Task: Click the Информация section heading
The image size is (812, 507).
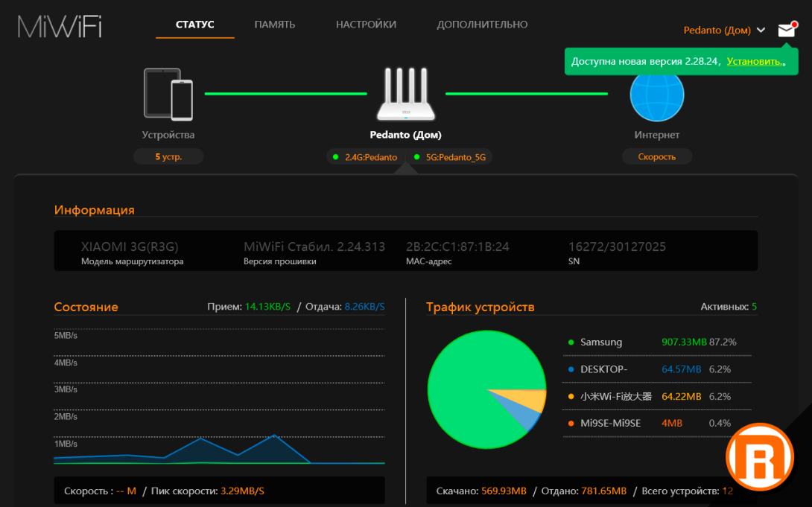Action: point(95,210)
